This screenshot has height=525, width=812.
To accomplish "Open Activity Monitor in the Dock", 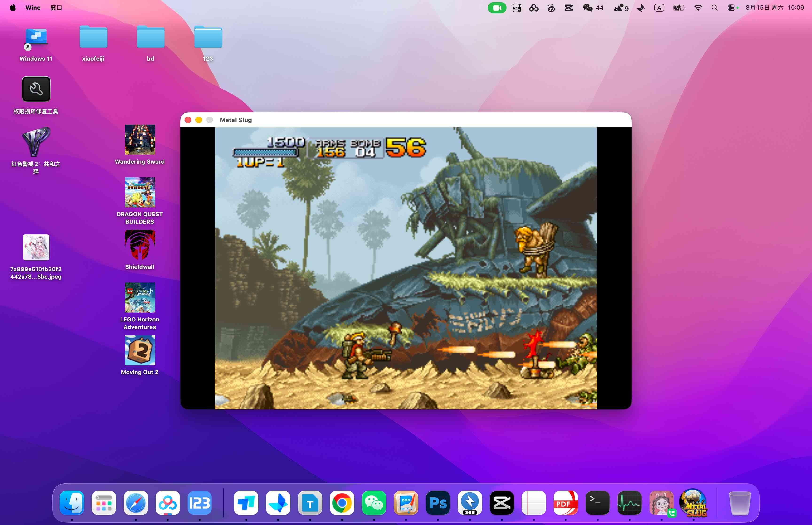I will (x=629, y=503).
